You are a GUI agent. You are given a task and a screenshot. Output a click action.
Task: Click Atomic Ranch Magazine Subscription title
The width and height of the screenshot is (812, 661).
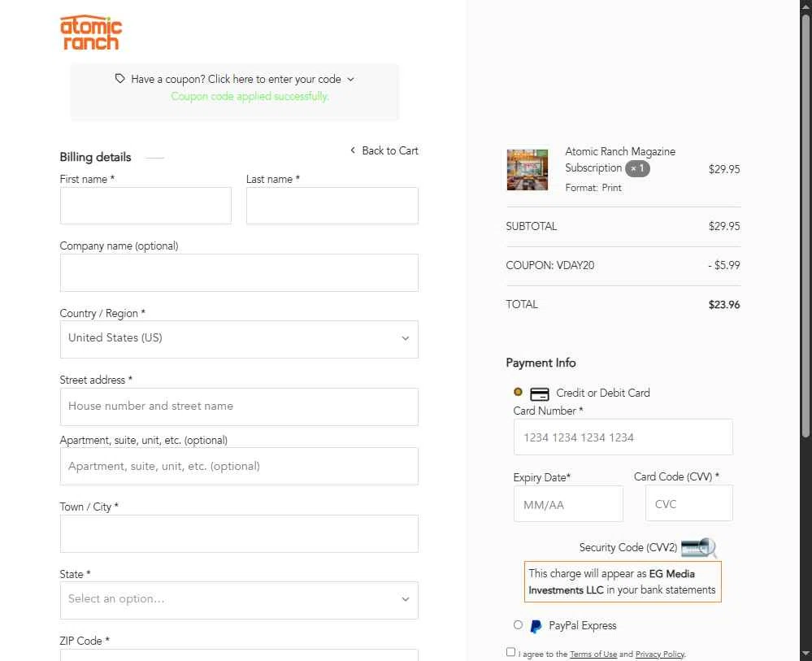point(620,159)
